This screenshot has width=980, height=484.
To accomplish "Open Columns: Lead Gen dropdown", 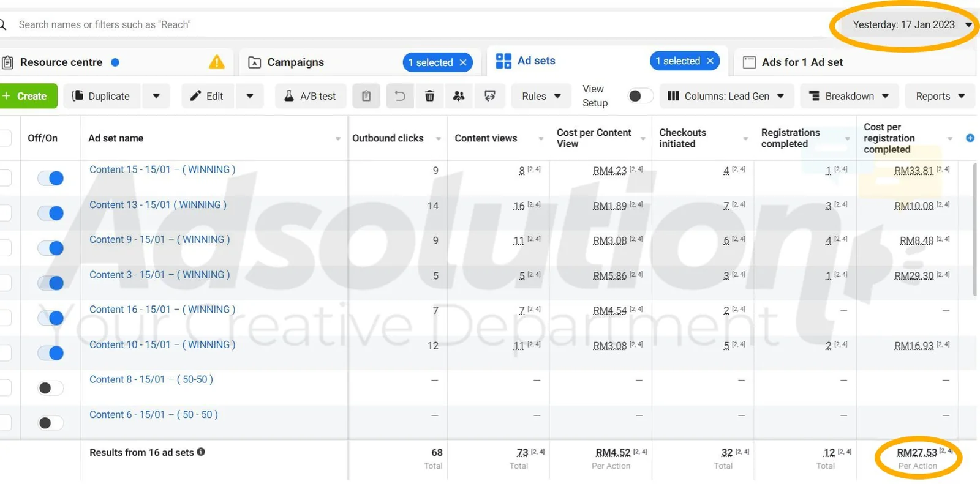I will pyautogui.click(x=726, y=96).
